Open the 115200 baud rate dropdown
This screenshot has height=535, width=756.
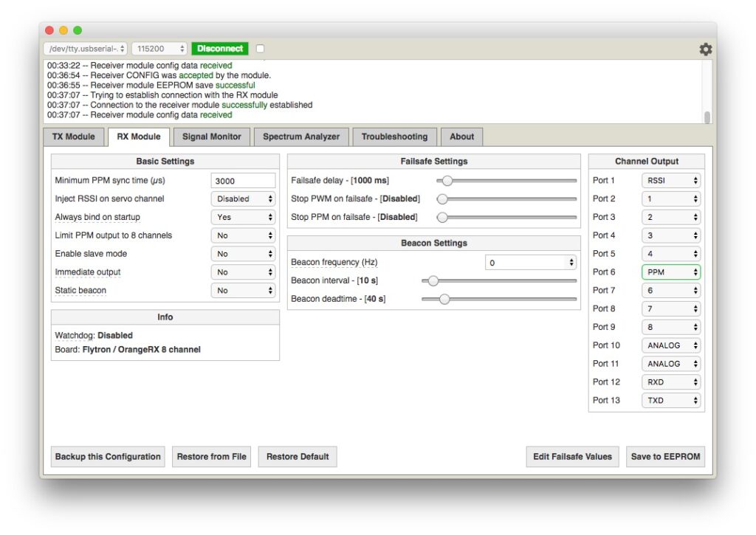[159, 49]
